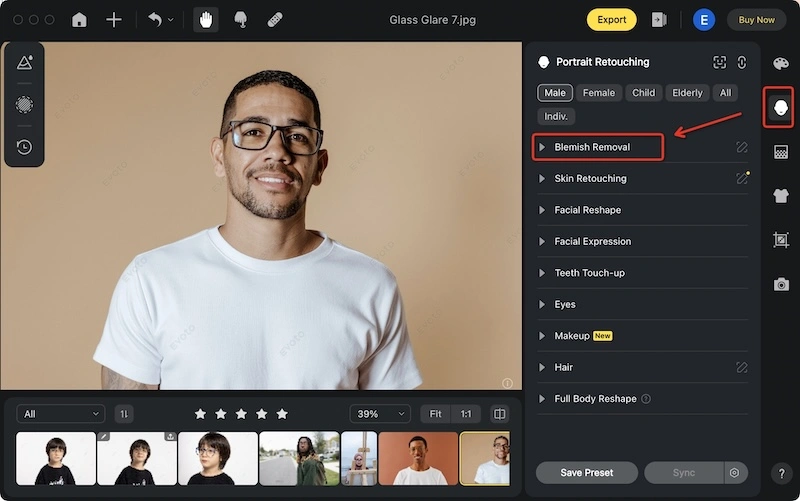Open the All filter dropdown above the filmstrip
Viewport: 800px width, 501px height.
click(x=61, y=414)
